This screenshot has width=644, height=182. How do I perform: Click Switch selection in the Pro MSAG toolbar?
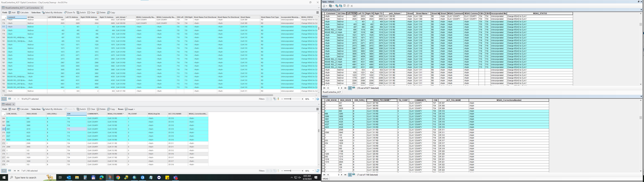click(x=81, y=109)
